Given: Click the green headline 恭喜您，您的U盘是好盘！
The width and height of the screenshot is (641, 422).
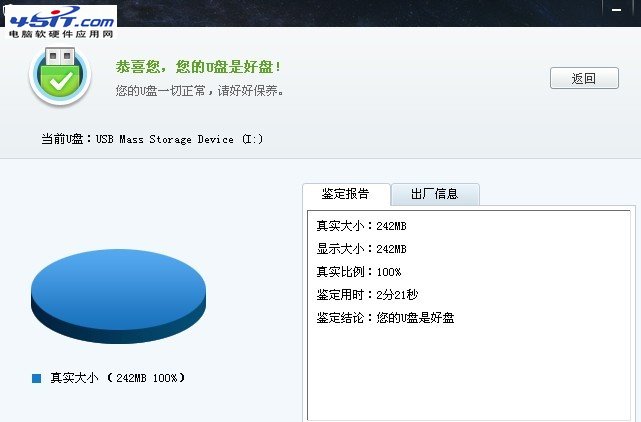Looking at the screenshot, I should 198,67.
